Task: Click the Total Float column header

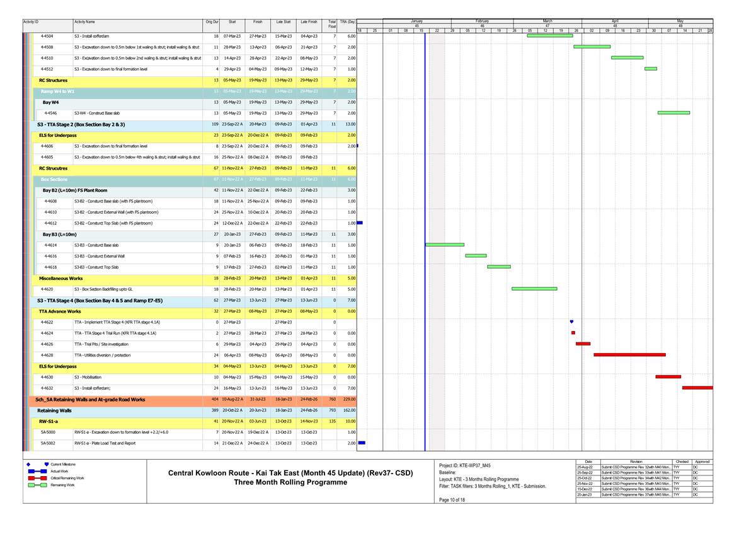Action: (x=331, y=24)
